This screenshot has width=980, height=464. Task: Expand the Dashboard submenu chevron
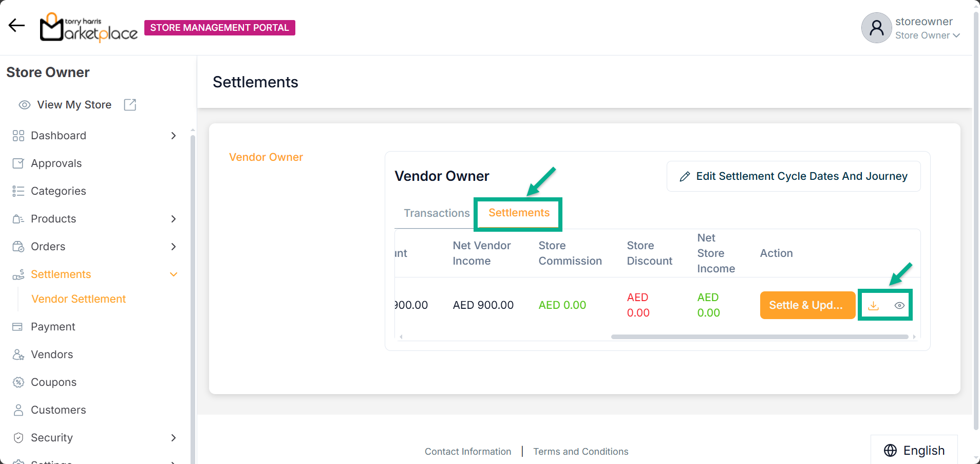[174, 136]
